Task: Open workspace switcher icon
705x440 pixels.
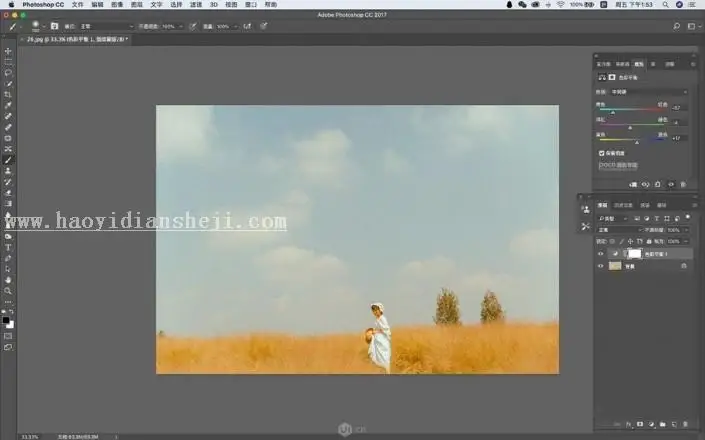Action: [x=692, y=27]
